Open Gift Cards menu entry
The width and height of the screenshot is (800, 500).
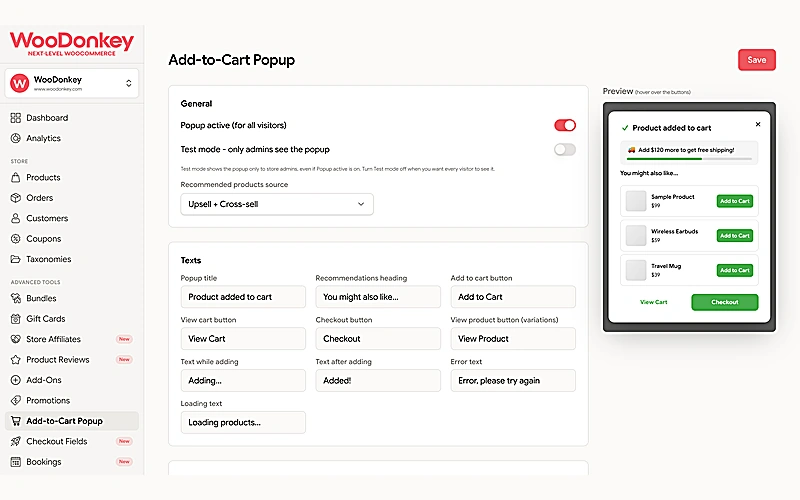pos(72,319)
